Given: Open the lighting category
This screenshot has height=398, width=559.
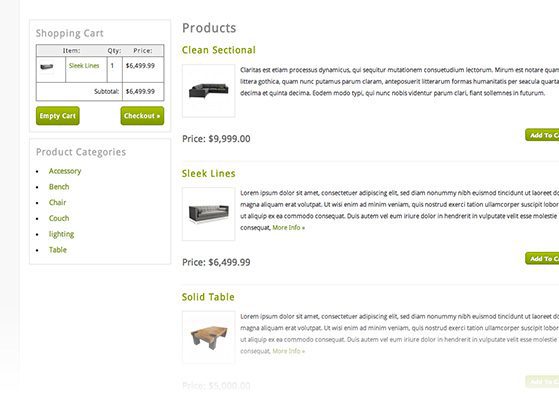Looking at the screenshot, I should [x=61, y=234].
